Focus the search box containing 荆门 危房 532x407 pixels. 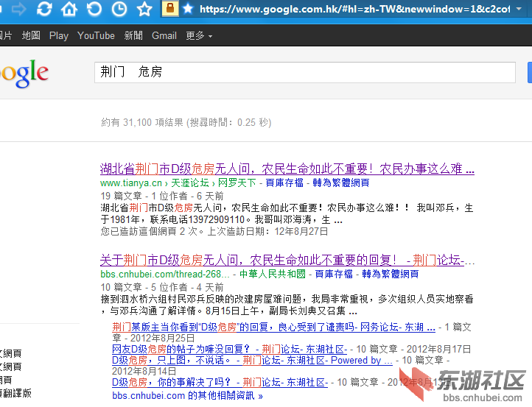[x=304, y=72]
